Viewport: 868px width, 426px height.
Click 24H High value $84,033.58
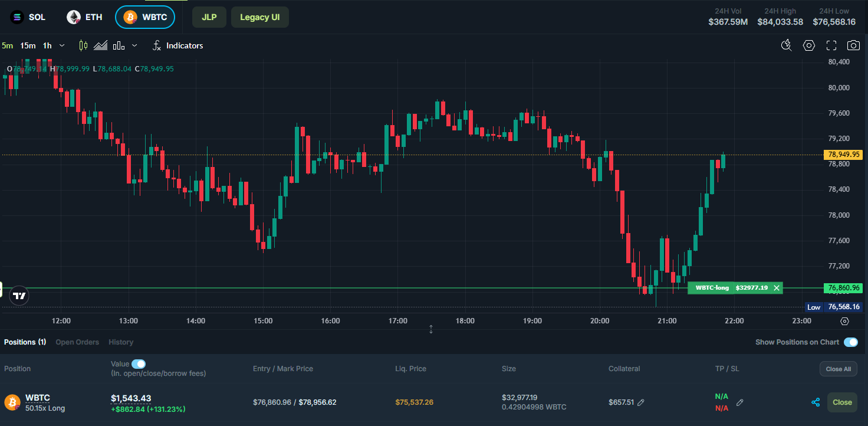pos(780,22)
